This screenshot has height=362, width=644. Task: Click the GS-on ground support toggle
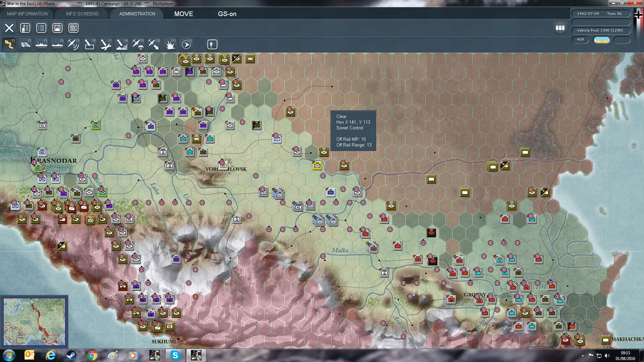point(227,14)
